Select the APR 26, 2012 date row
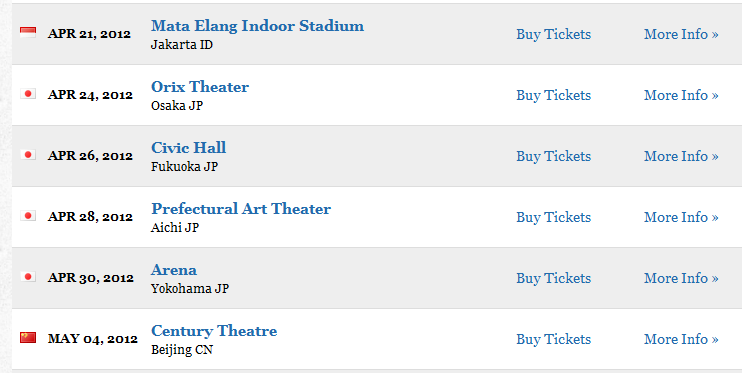The height and width of the screenshot is (373, 742). pos(377,156)
